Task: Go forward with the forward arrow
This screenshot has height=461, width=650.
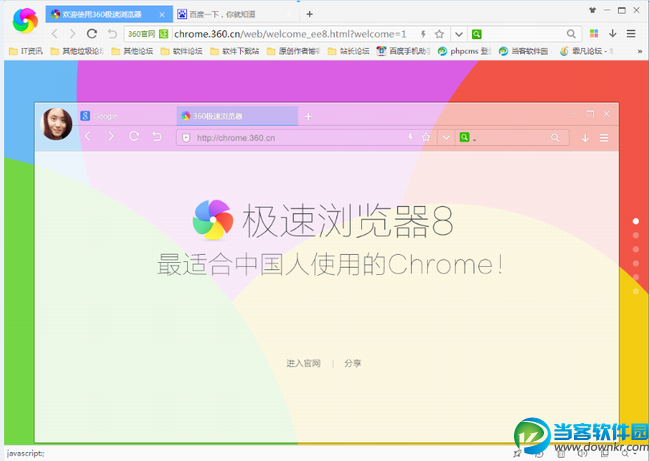Action: pos(73,34)
